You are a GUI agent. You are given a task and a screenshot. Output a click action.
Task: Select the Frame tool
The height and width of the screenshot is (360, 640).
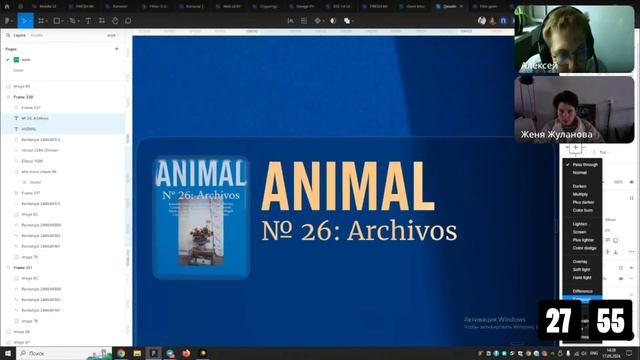coord(41,21)
